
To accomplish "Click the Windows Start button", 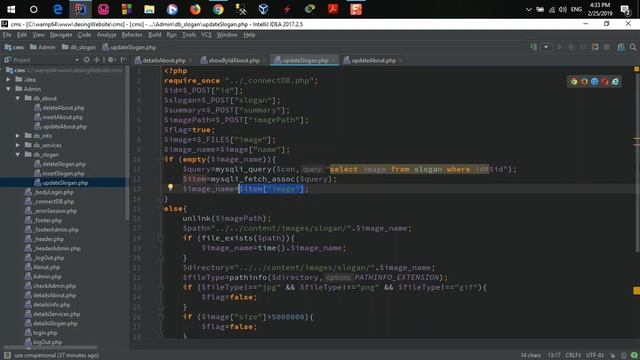I will 11,9.
